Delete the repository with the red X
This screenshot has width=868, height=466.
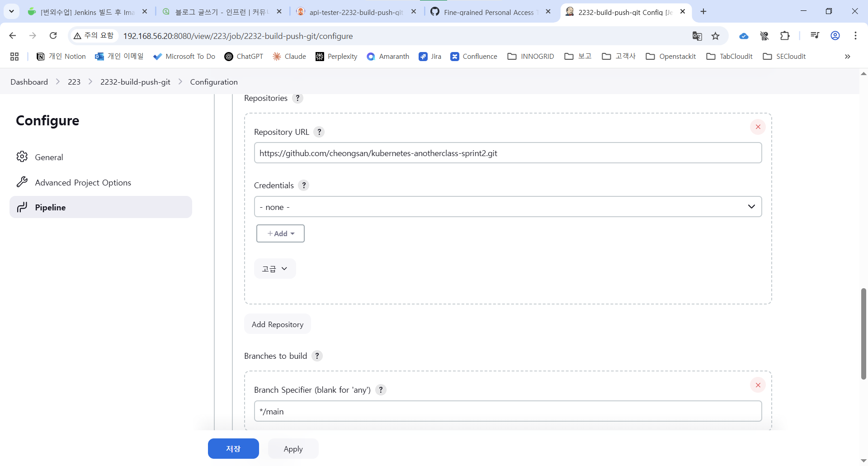(x=758, y=127)
